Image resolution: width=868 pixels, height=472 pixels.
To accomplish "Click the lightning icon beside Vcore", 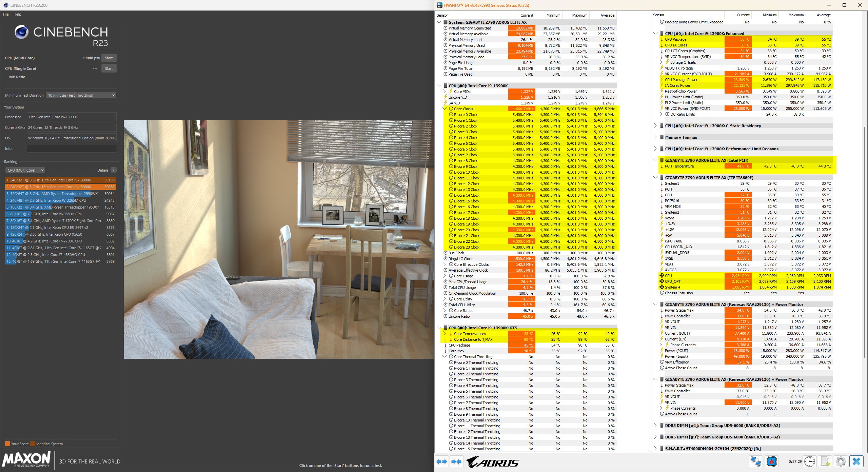I will [662, 218].
